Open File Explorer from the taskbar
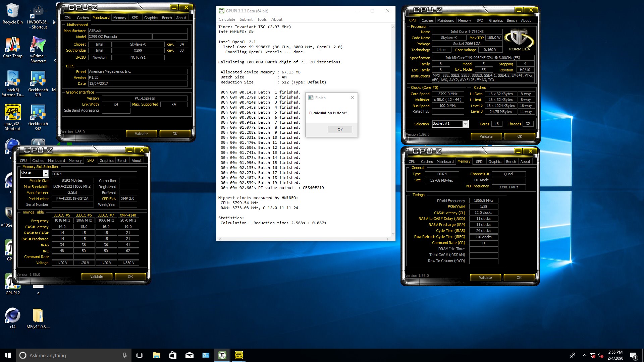 pyautogui.click(x=156, y=355)
